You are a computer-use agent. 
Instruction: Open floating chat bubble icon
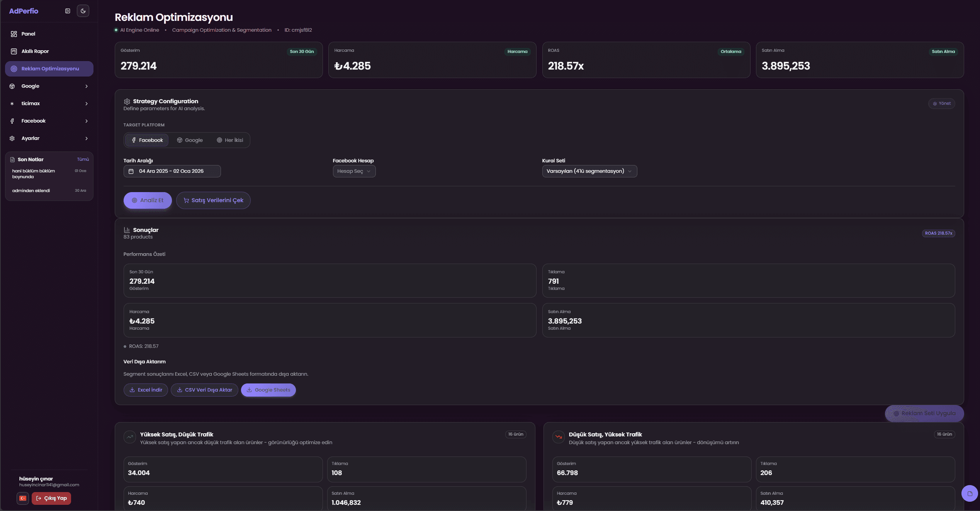click(970, 493)
